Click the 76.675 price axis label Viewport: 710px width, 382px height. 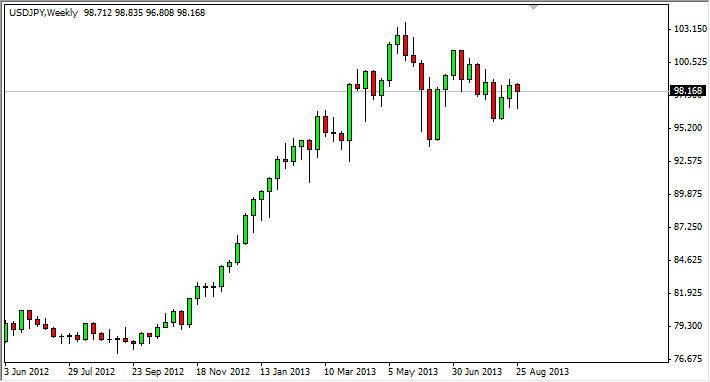tap(688, 359)
